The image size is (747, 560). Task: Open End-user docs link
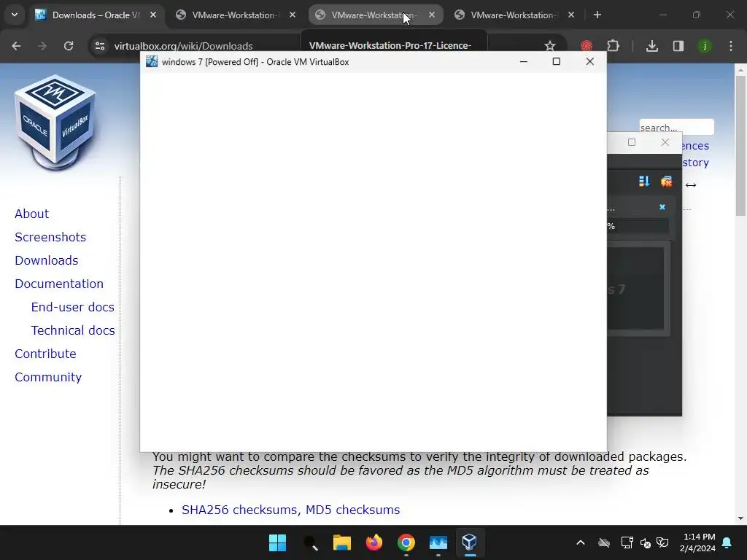tap(72, 307)
